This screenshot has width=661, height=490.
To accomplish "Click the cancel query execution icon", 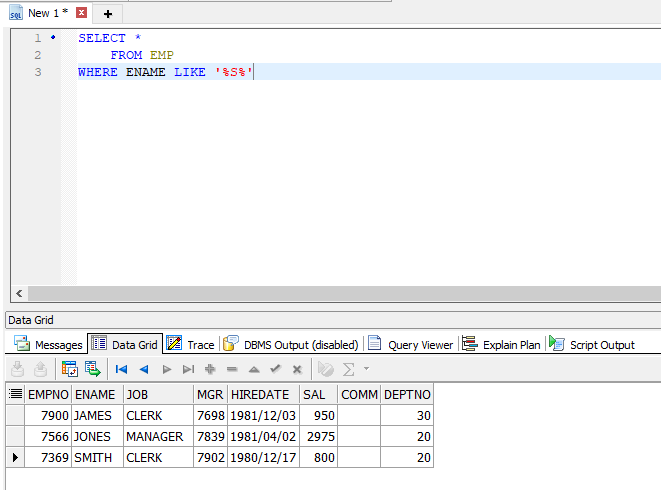I will coord(325,369).
